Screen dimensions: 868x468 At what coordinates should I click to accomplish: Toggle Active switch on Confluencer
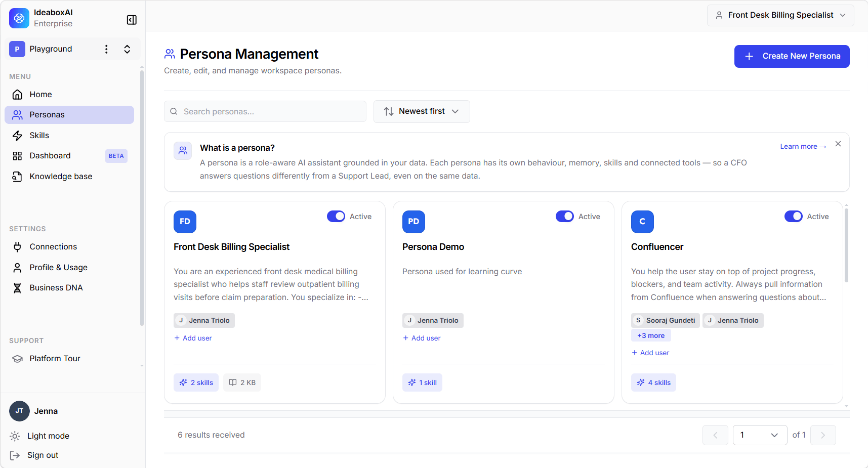click(x=794, y=217)
